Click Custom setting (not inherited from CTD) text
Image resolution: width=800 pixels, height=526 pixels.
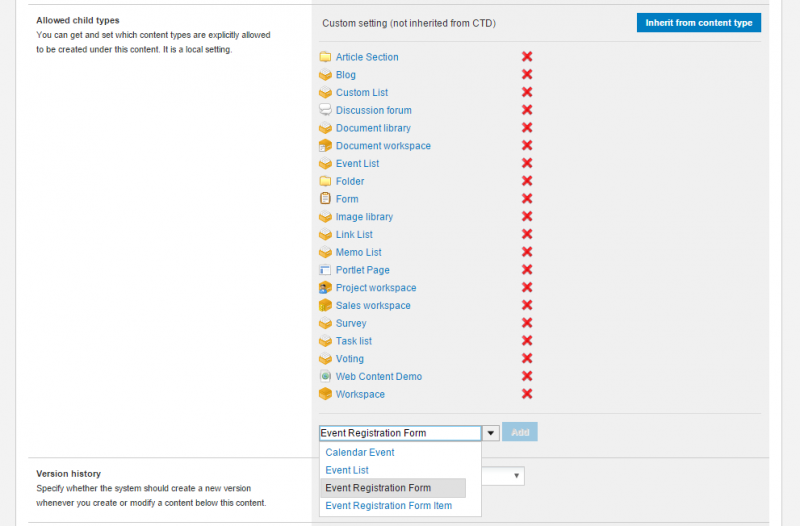click(x=409, y=23)
